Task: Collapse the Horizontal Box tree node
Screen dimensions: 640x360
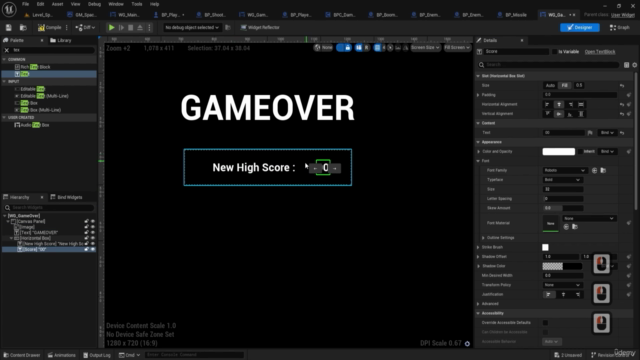Action: pos(11,238)
